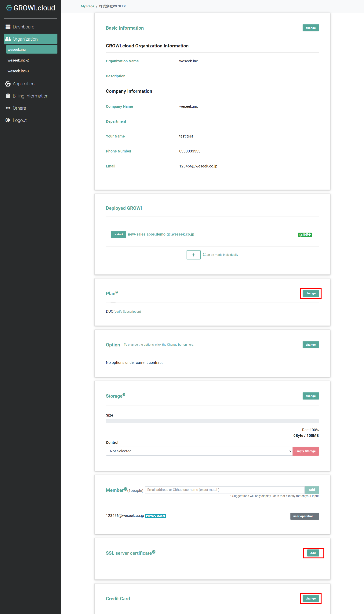Click My Page breadcrumb link

87,6
